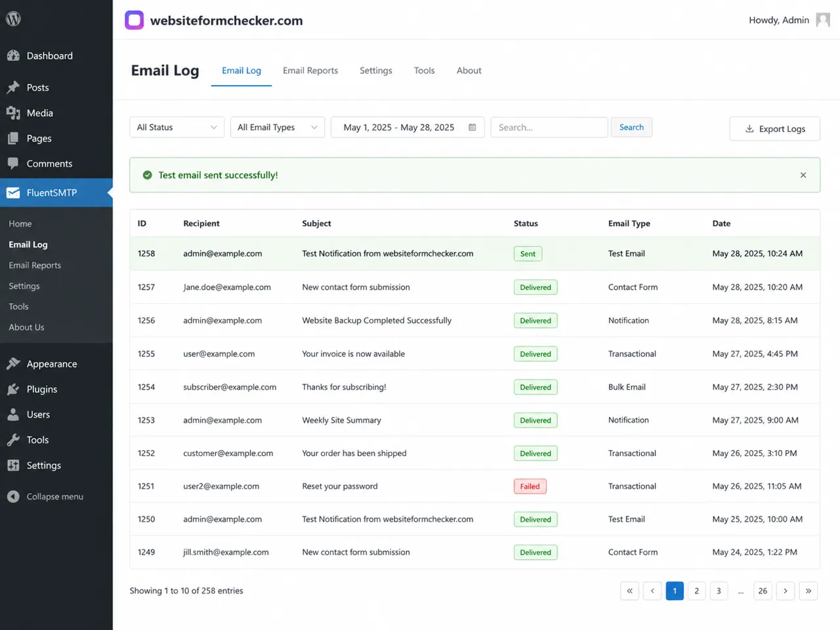Click the Status column header
This screenshot has width=840, height=630.
(x=526, y=224)
